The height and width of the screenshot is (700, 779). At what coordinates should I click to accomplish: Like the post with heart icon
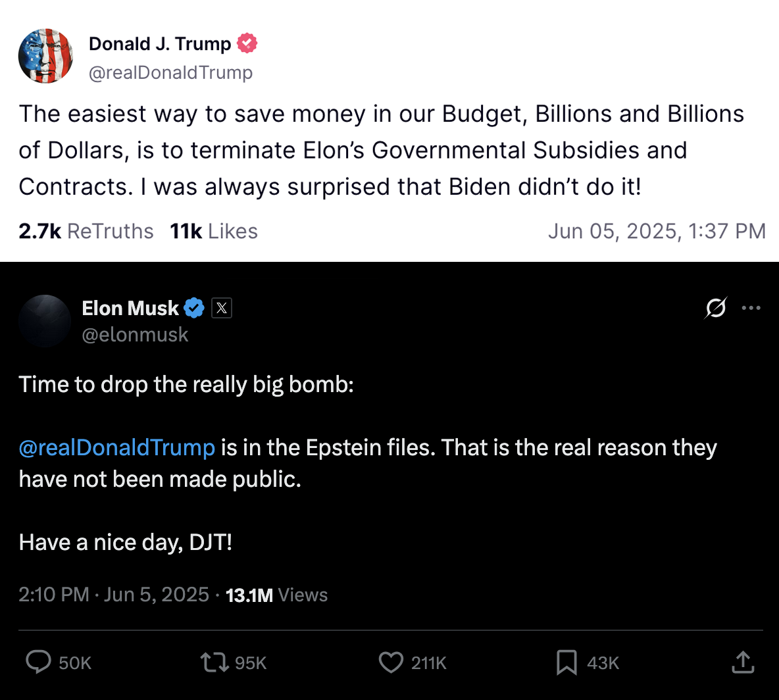391,662
